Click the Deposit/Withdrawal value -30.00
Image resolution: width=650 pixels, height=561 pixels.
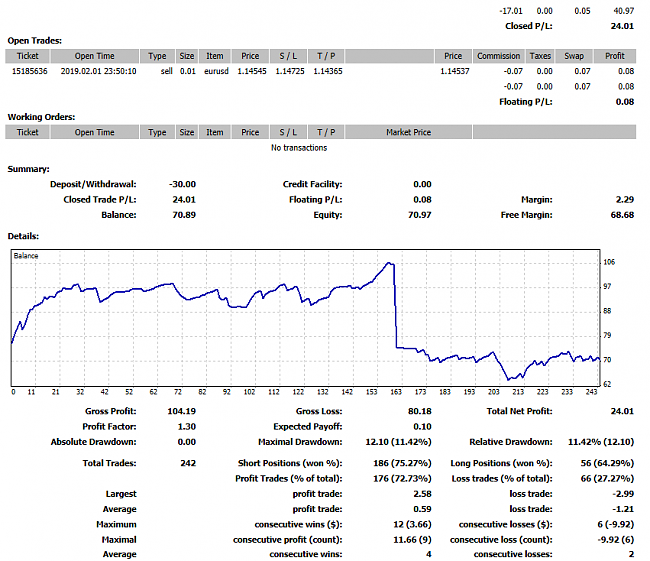coord(182,184)
